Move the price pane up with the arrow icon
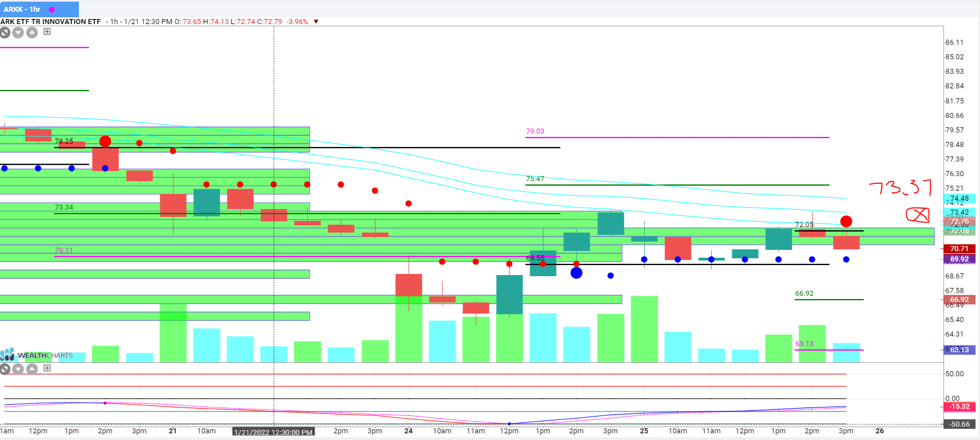This screenshot has height=440, width=980. pos(32,32)
